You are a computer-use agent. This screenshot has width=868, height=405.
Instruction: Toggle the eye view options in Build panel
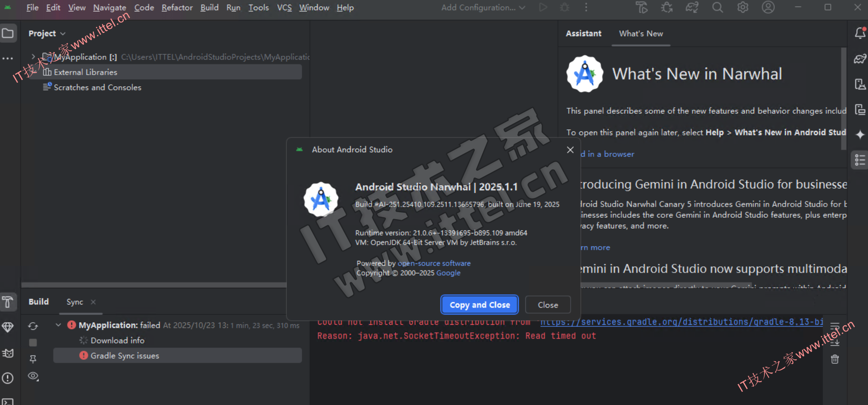(33, 376)
